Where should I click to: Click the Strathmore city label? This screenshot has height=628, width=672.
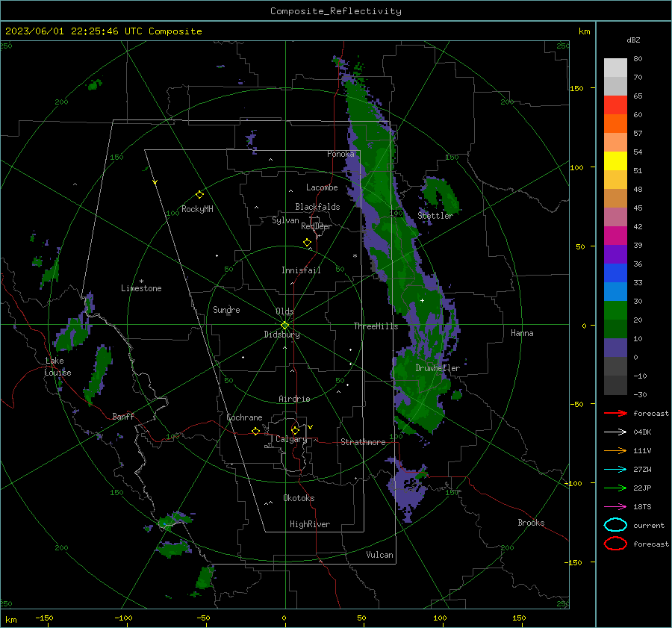[363, 442]
